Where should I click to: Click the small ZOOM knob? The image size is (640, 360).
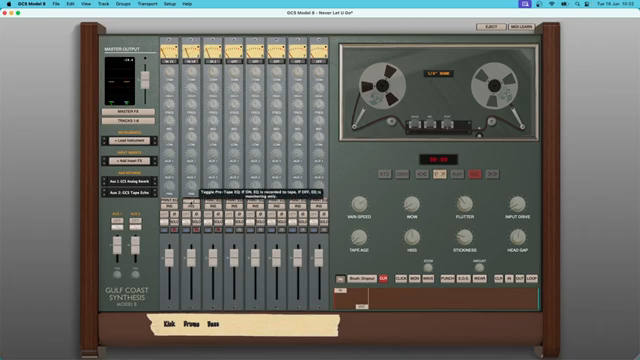428,267
